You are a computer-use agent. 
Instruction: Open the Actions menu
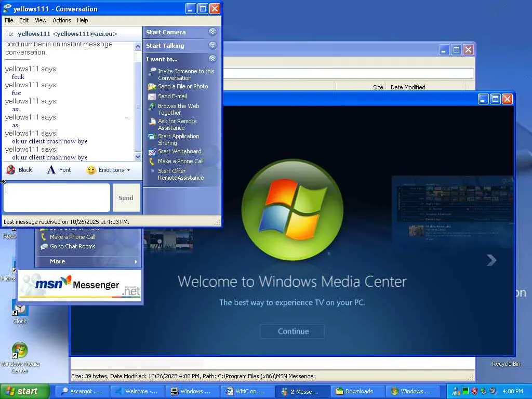tap(62, 20)
